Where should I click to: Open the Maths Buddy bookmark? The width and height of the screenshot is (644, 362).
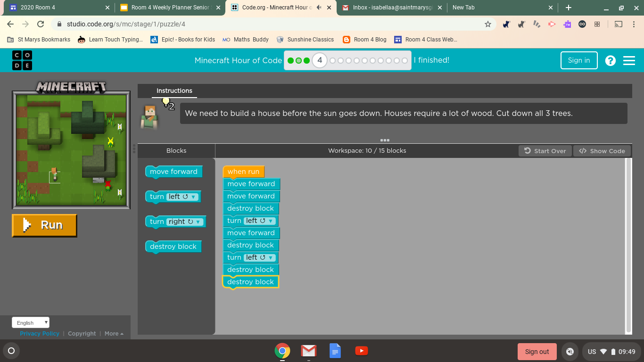246,40
